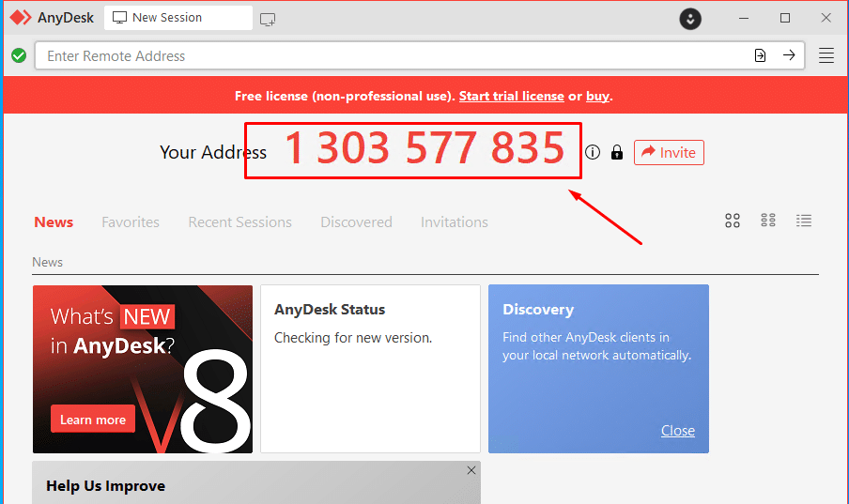Click the AnyDesk Status card

370,369
